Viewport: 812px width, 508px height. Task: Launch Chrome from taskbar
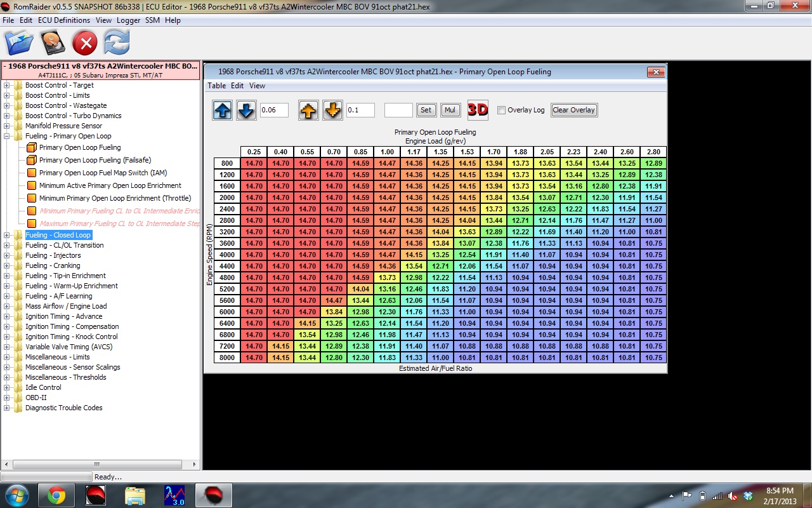tap(56, 495)
